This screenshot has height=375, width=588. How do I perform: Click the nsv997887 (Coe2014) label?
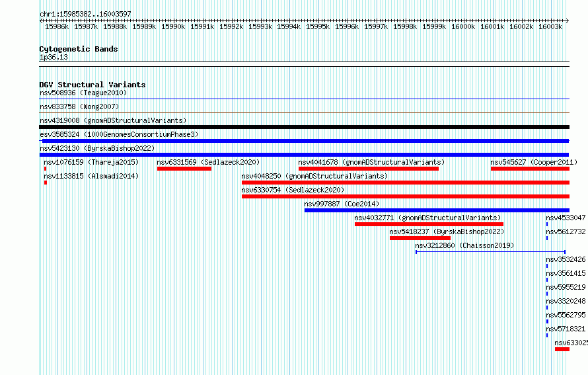pyautogui.click(x=342, y=204)
